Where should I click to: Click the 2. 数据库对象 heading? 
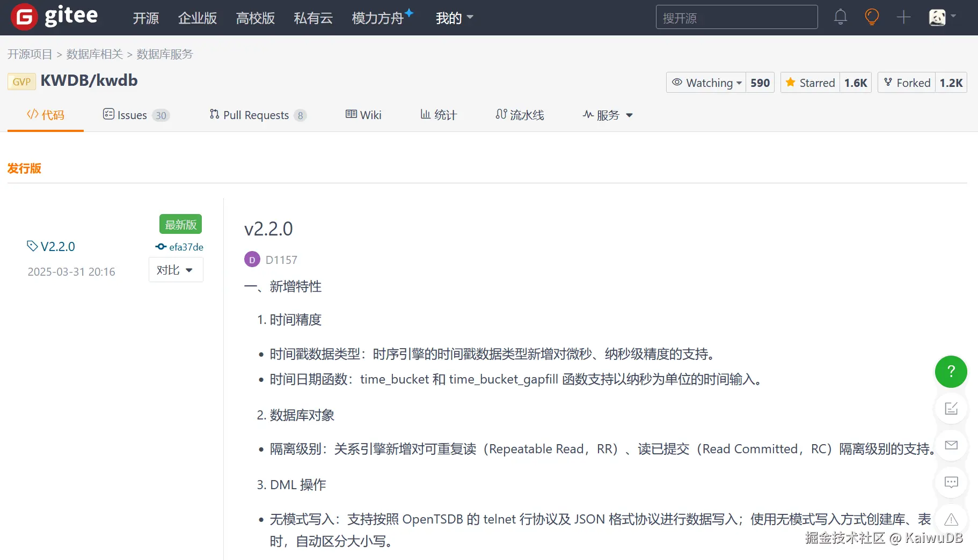(296, 415)
